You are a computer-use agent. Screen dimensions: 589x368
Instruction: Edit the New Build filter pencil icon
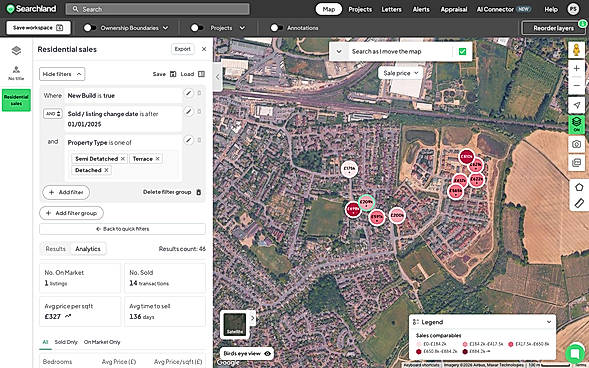pyautogui.click(x=189, y=93)
